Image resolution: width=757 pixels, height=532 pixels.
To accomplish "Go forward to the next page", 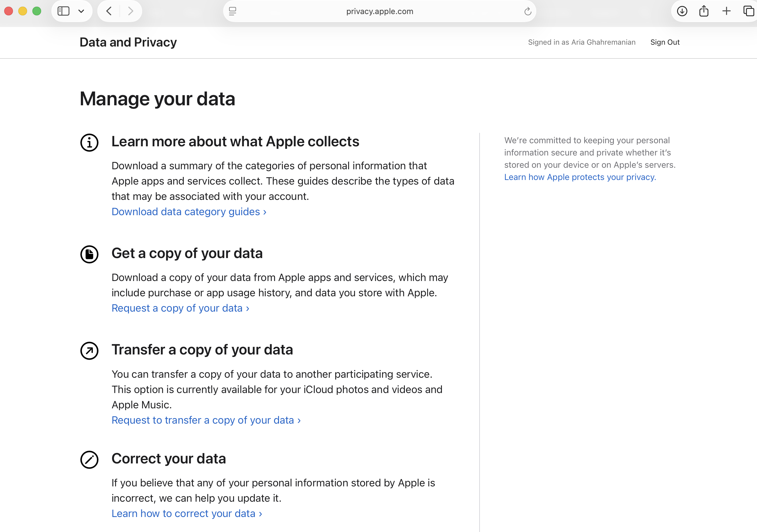I will click(130, 11).
